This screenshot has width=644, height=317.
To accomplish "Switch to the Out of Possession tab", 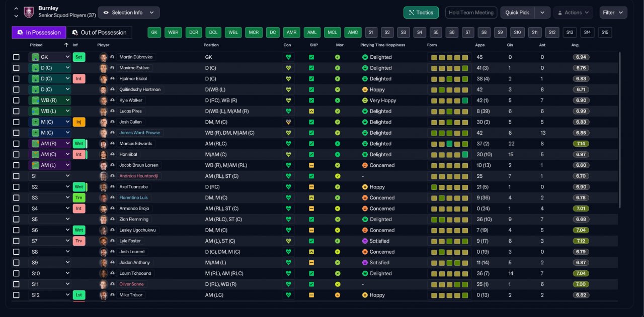I will tap(100, 33).
